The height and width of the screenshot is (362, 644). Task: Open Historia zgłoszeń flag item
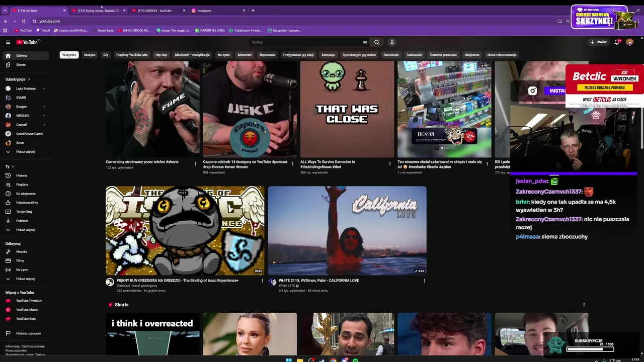26,333
